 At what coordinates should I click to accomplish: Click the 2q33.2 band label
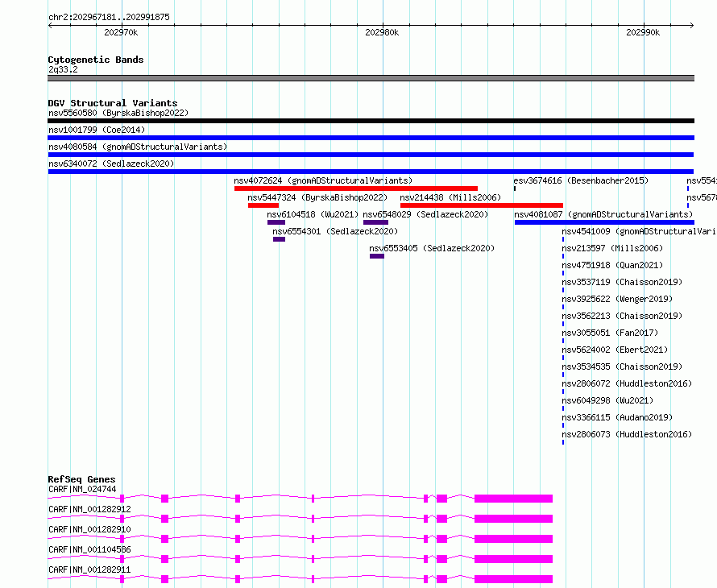click(63, 69)
